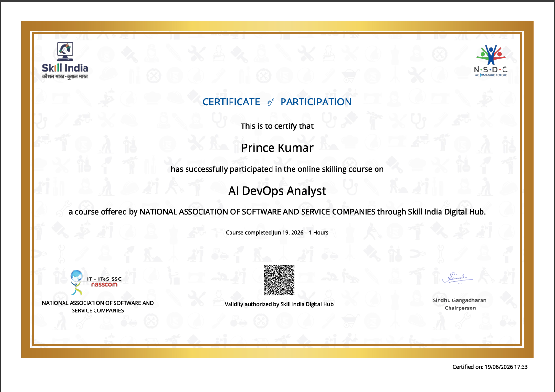Viewport: 555px width, 392px height.
Task: Click 'Course completed Jun 19, 2026 | 1 Hours'
Action: (x=277, y=232)
